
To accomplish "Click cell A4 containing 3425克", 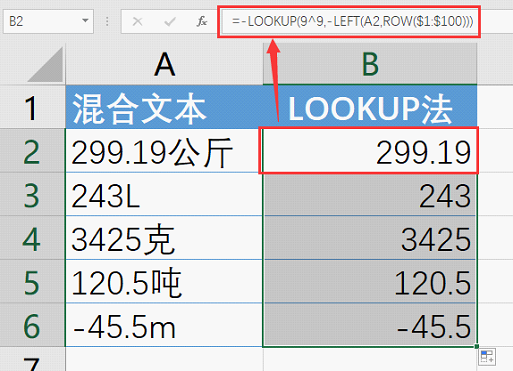I will tap(164, 238).
